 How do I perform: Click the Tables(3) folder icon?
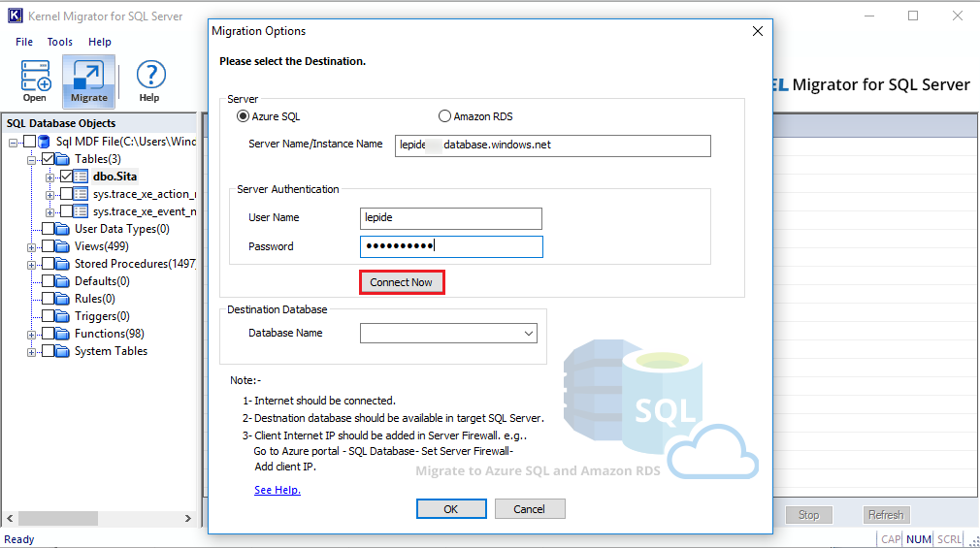coord(62,159)
